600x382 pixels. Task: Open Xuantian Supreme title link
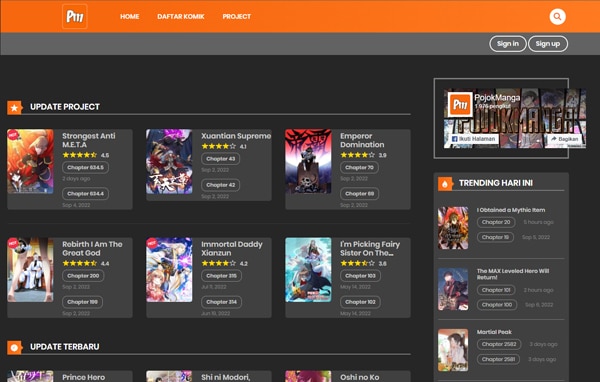[x=236, y=136]
